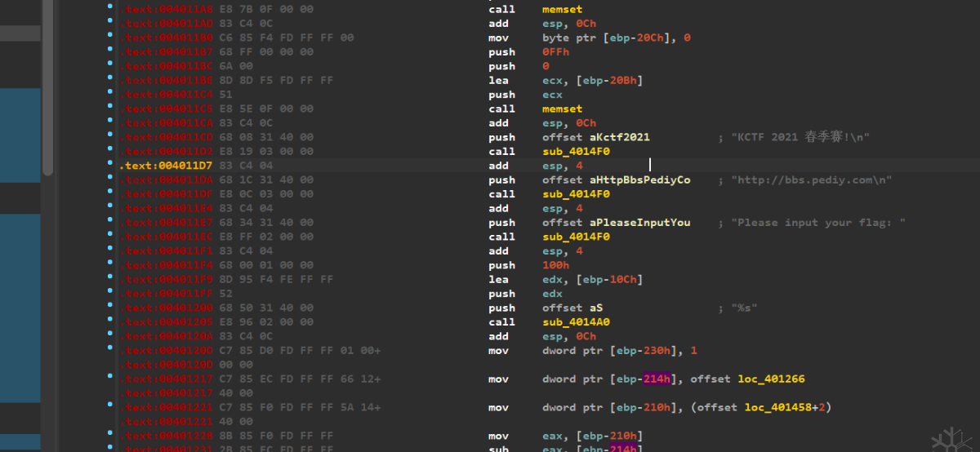The height and width of the screenshot is (452, 980).
Task: Click opcode bytes E8 96 02 00 00
Action: pyautogui.click(x=265, y=322)
